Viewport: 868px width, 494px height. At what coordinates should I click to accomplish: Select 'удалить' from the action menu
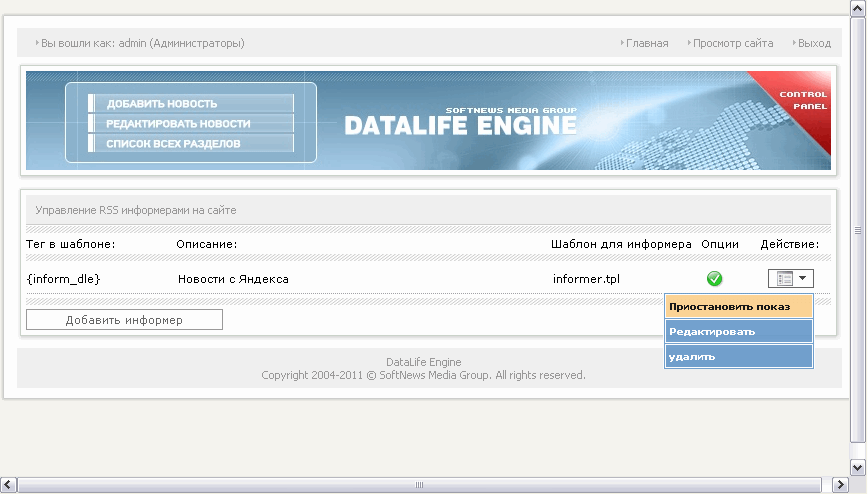click(x=738, y=356)
